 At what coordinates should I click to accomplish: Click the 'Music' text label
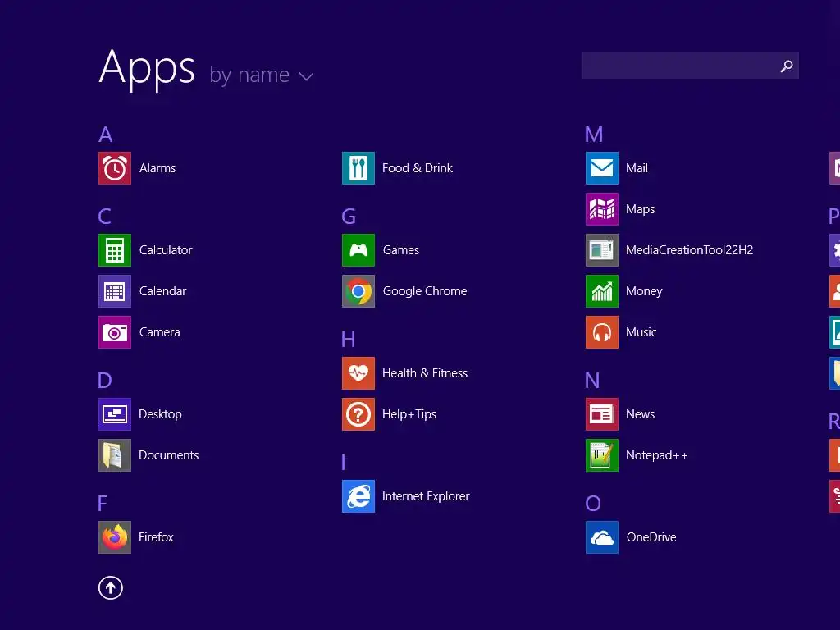click(641, 332)
